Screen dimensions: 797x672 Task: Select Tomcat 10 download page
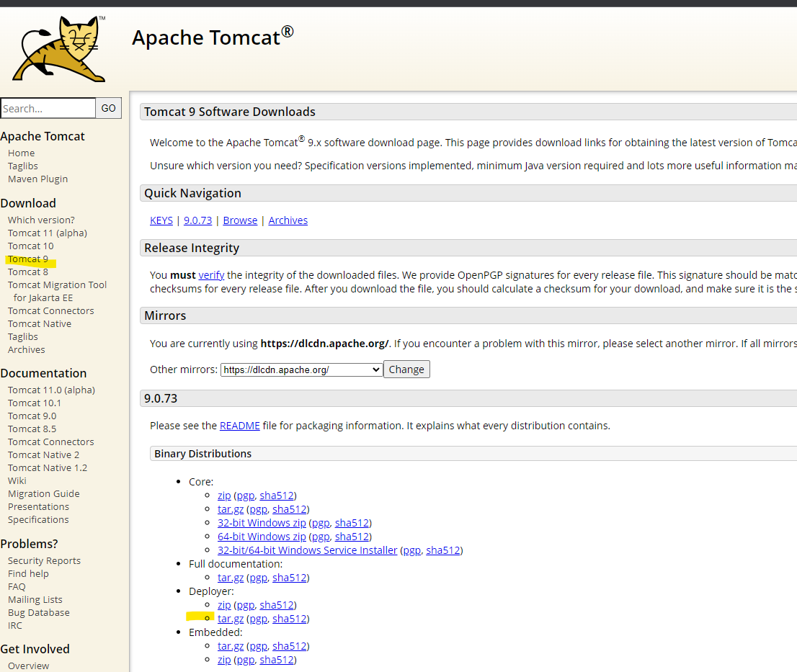[30, 246]
